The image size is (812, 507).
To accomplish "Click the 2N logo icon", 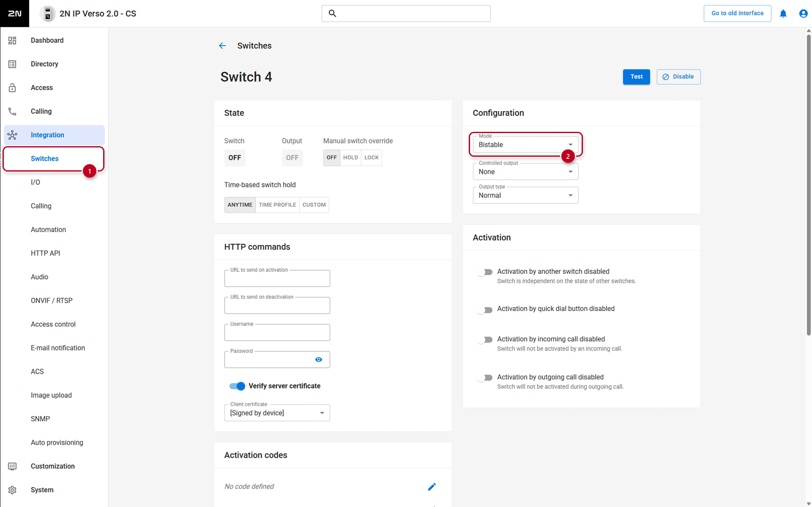I will click(14, 14).
